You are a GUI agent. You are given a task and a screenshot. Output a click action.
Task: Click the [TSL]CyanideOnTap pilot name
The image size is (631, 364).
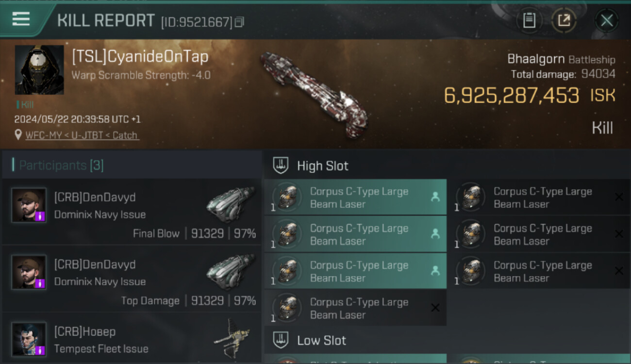pyautogui.click(x=140, y=57)
